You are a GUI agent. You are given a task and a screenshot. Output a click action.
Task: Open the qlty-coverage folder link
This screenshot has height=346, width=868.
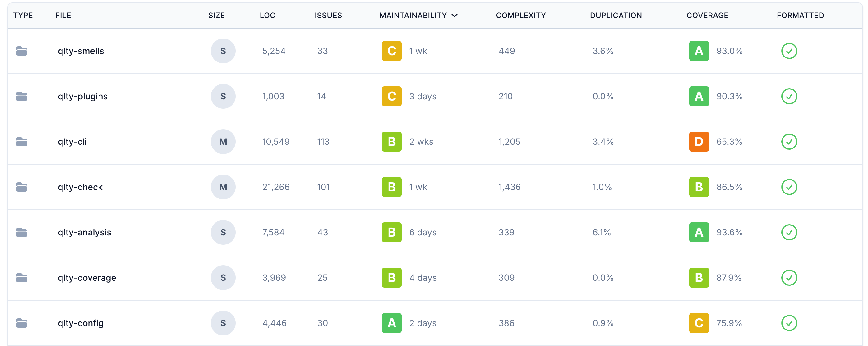87,278
